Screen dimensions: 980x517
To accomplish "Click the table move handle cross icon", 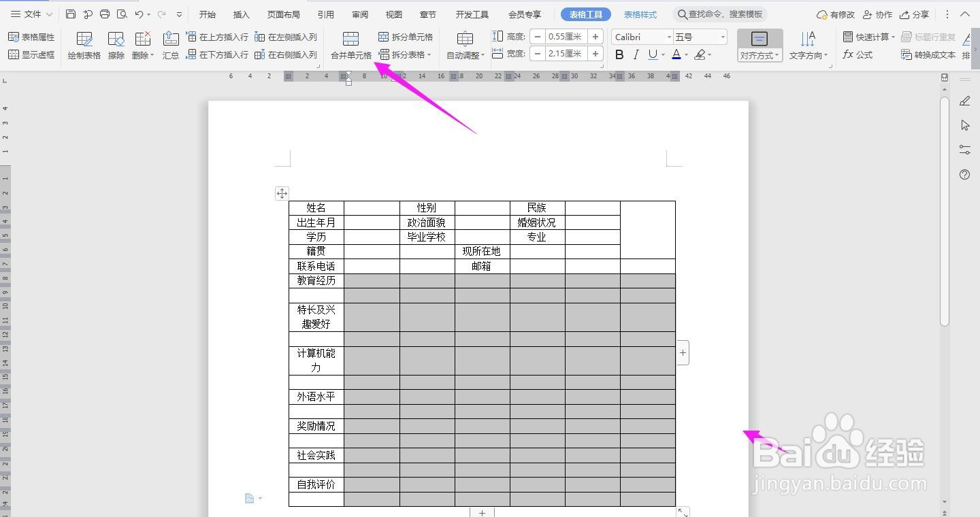I will 282,193.
